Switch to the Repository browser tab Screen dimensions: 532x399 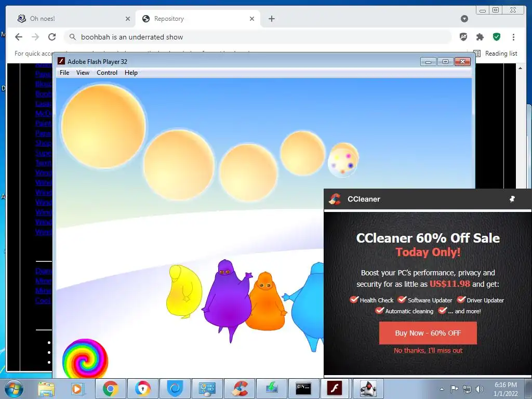198,19
